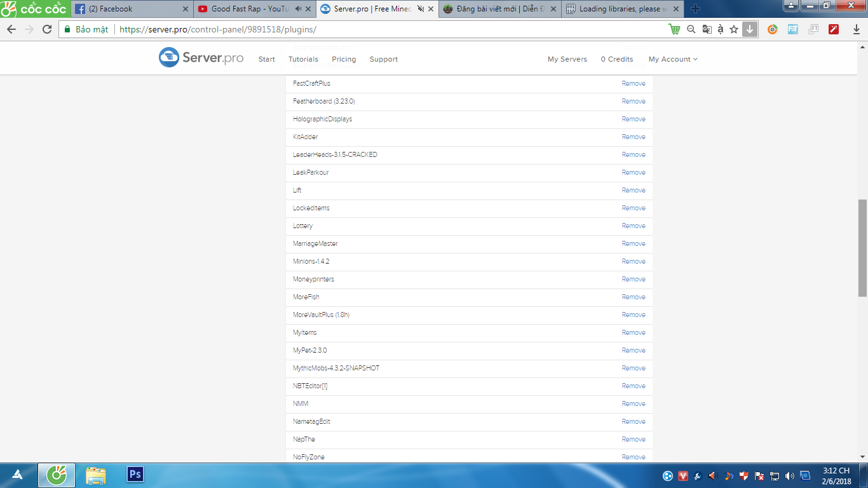
Task: Click the 0 Credits link
Action: pos(617,59)
